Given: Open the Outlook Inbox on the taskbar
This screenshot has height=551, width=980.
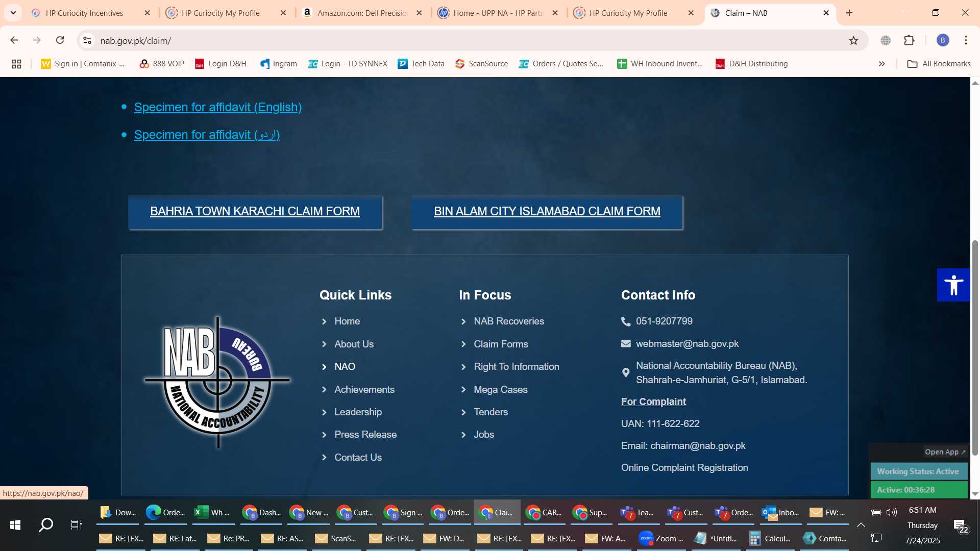Looking at the screenshot, I should pyautogui.click(x=781, y=513).
